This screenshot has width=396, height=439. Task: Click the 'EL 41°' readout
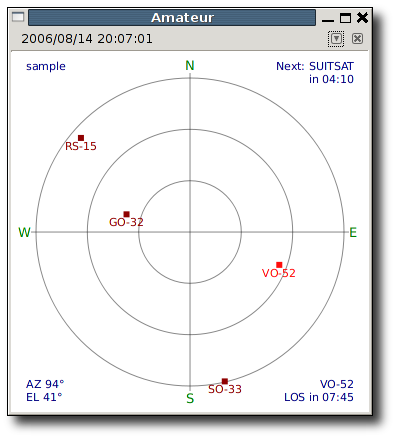click(x=44, y=397)
